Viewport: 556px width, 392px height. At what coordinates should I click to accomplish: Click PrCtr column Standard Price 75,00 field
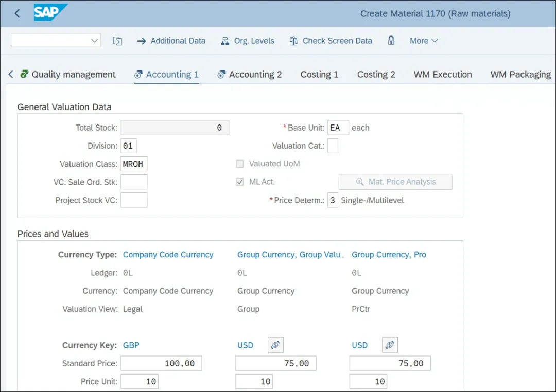coord(390,363)
